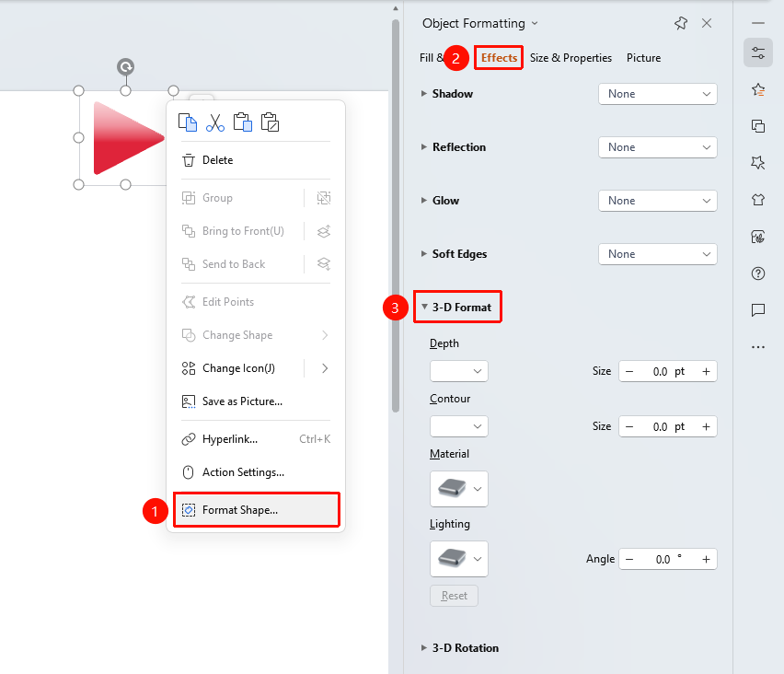Viewport: 784px width, 674px height.
Task: Select Format Shape from context menu
Action: (x=256, y=510)
